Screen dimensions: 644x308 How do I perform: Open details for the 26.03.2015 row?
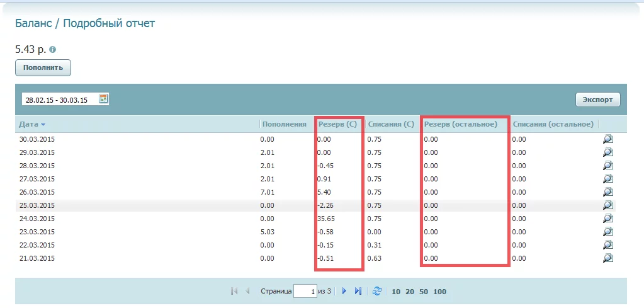pyautogui.click(x=608, y=191)
